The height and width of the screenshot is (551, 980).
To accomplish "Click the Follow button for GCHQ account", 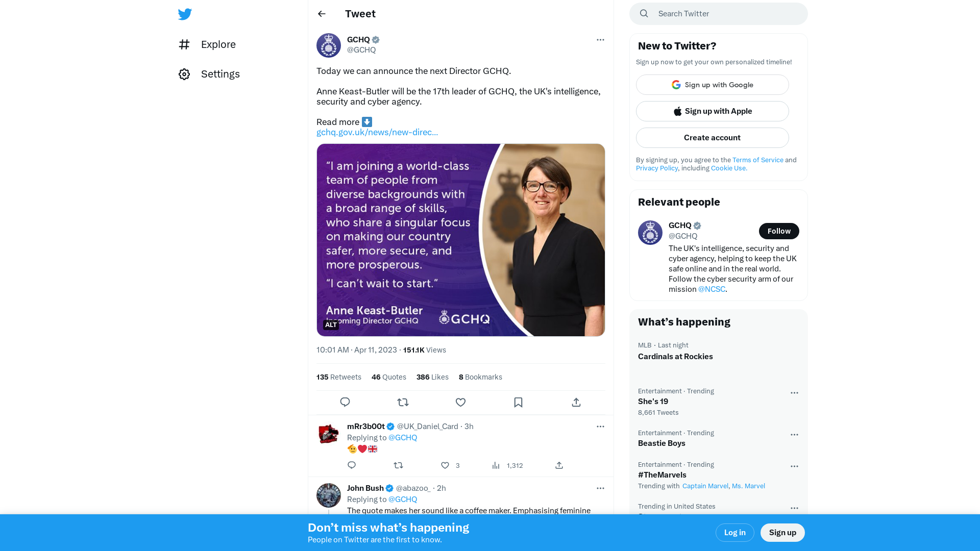I will click(779, 231).
